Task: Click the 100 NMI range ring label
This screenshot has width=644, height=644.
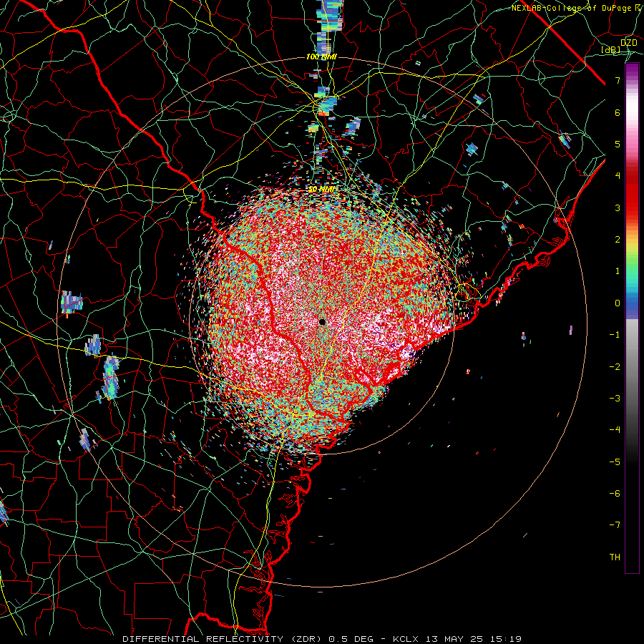Action: [321, 57]
